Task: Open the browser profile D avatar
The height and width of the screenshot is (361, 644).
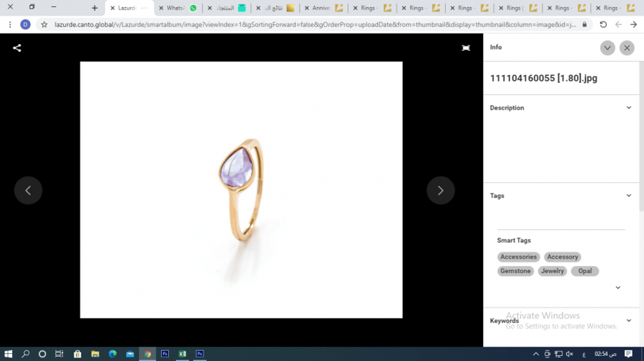Action: point(26,24)
